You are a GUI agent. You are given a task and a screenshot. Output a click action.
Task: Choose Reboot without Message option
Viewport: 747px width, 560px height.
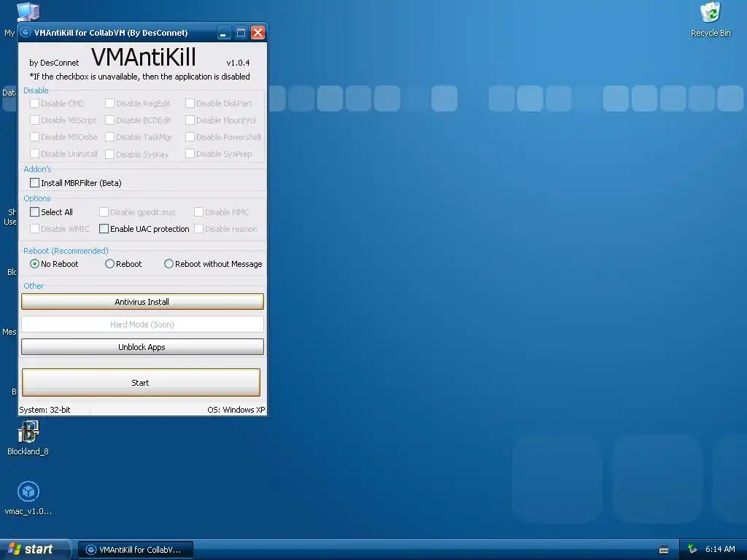169,263
